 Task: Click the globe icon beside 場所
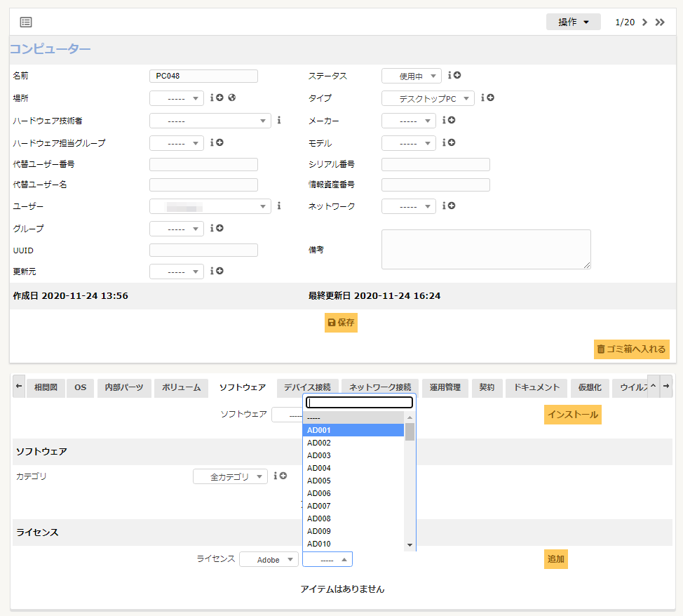point(231,98)
